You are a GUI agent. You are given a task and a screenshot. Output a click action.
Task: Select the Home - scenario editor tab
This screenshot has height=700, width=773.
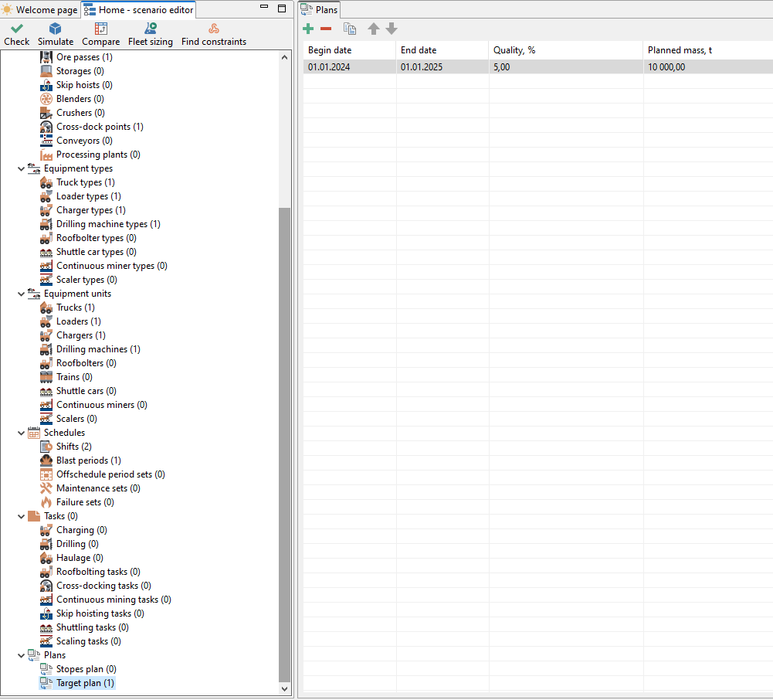(139, 10)
